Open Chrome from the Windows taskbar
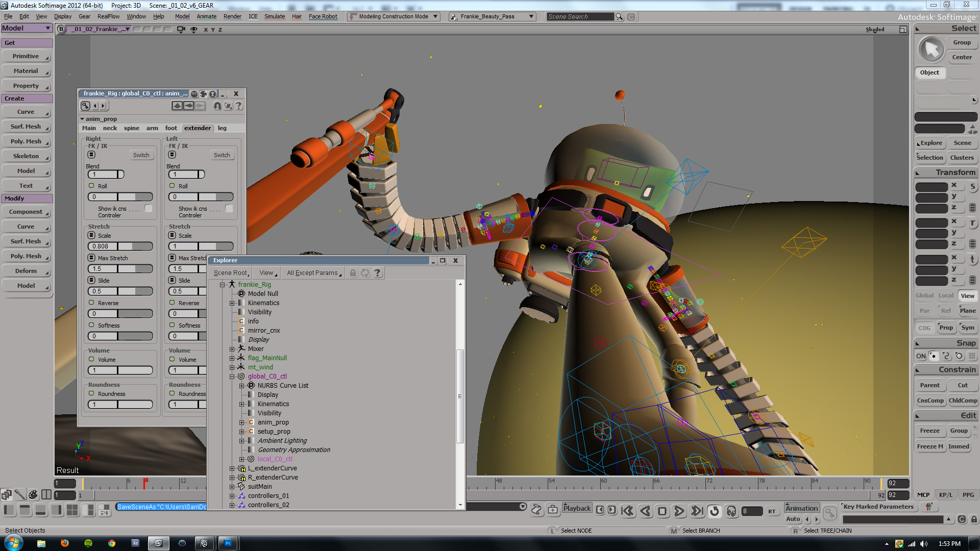980x551 pixels. (x=111, y=543)
